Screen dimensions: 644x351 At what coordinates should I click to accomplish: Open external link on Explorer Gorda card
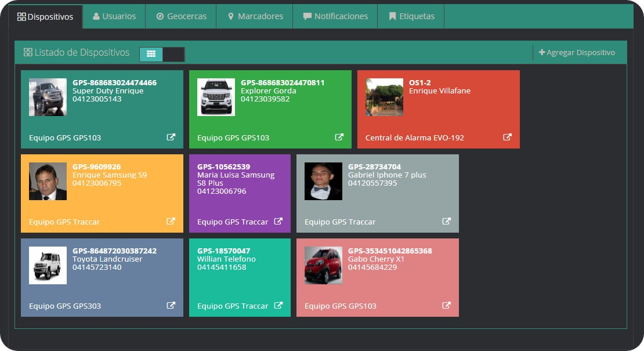(x=339, y=137)
